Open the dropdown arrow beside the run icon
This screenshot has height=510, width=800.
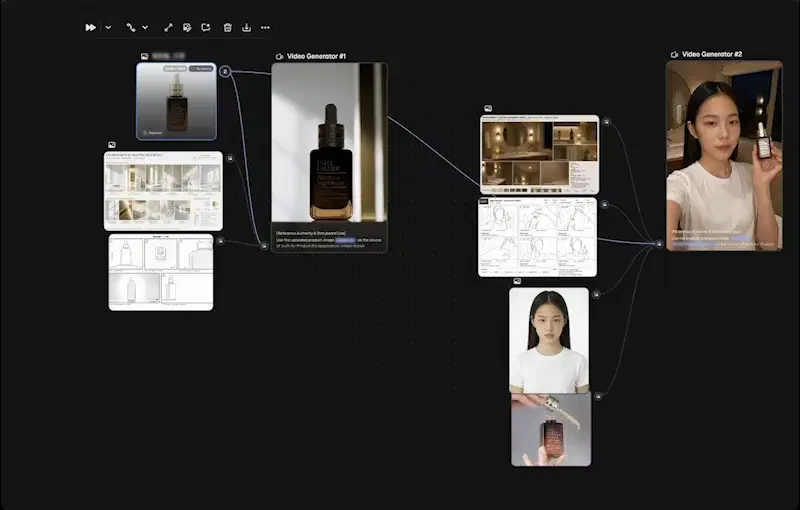coord(108,28)
